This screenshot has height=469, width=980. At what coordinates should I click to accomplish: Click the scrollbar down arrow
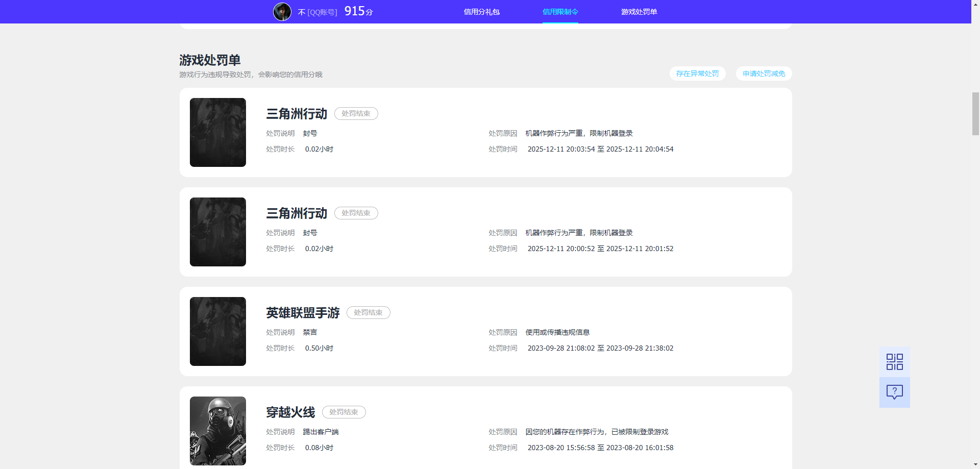point(975,463)
